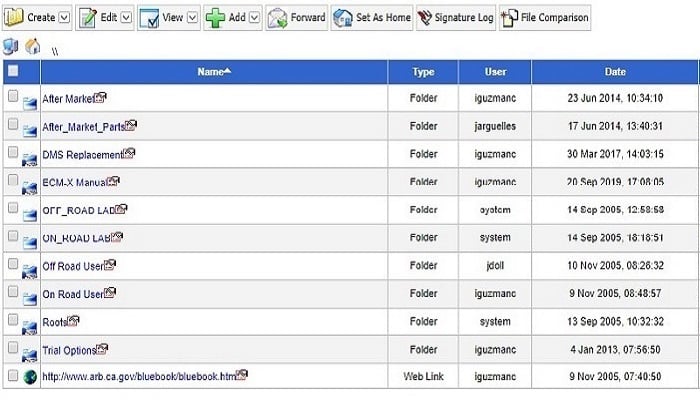Sort the list by Name column
Viewport: 700px width, 400px height.
point(211,72)
